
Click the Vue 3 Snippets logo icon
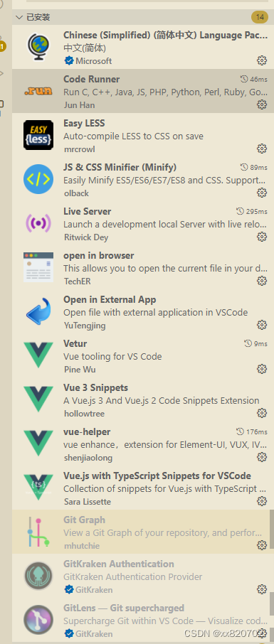[x=38, y=399]
